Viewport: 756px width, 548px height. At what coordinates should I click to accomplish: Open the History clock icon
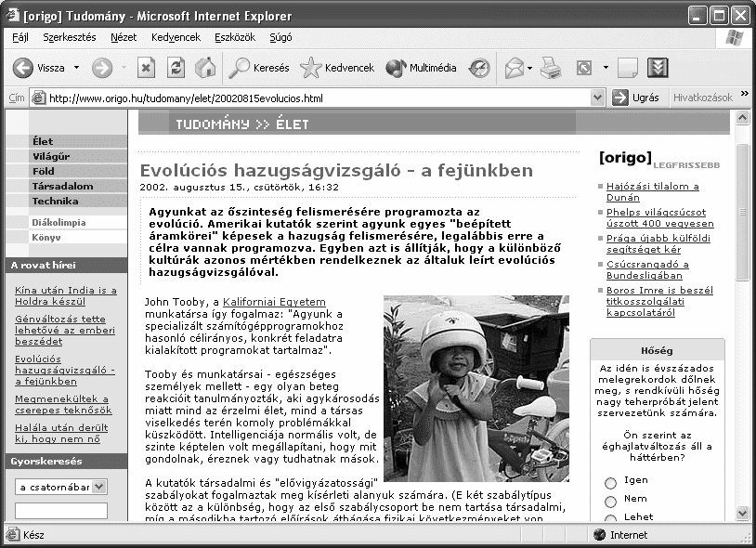(x=479, y=68)
